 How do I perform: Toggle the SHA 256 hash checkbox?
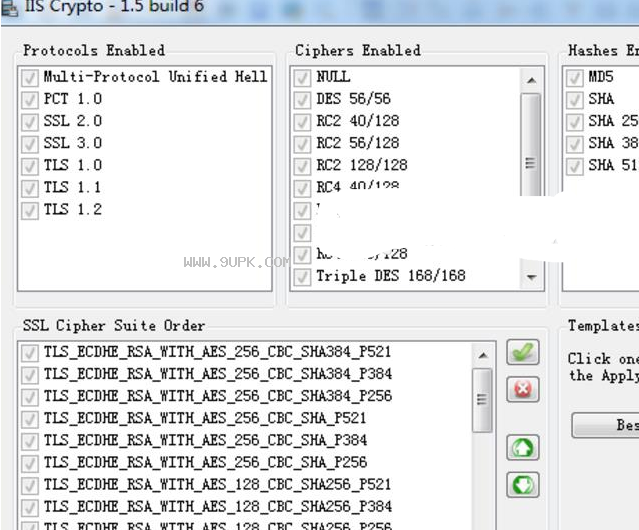574,121
